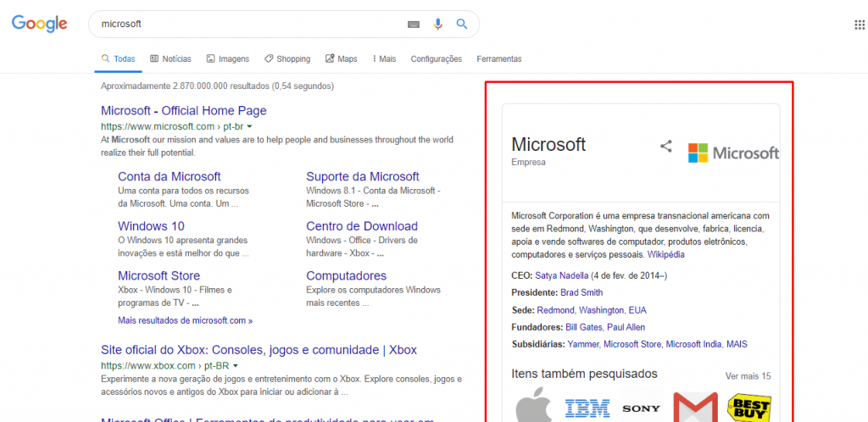Open the Sony related search thumbnail
The image size is (868, 422).
coord(641,408)
